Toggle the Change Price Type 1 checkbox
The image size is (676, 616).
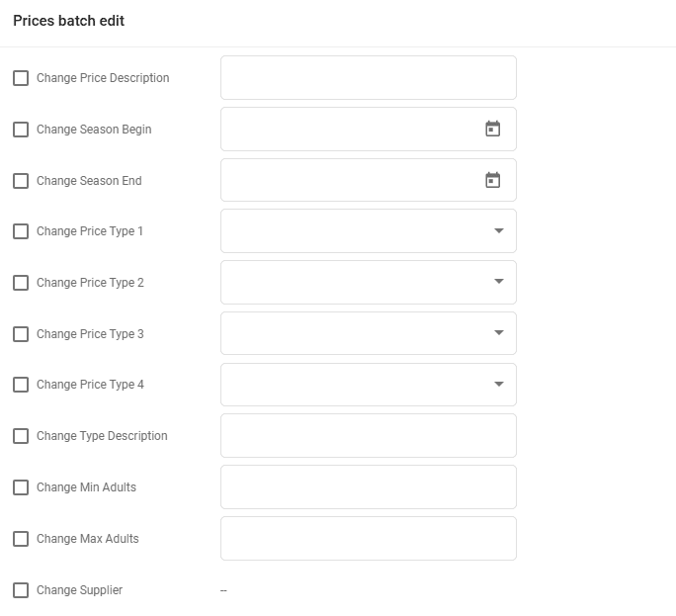(x=21, y=231)
